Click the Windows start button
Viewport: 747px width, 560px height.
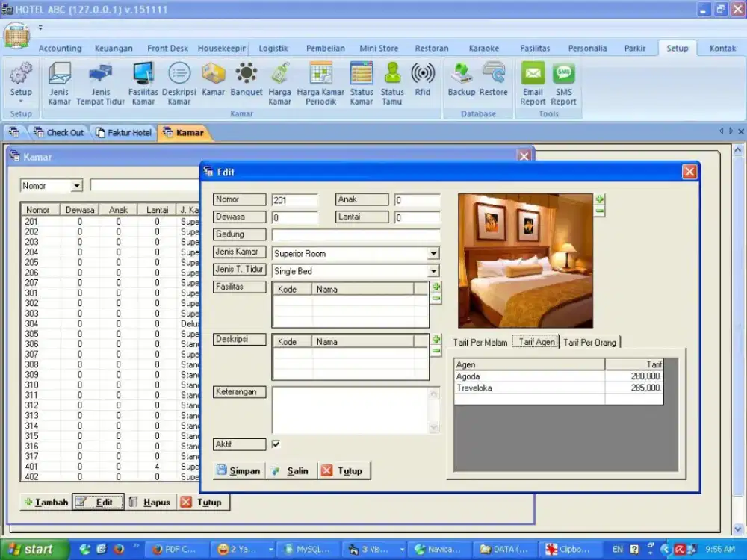34,549
